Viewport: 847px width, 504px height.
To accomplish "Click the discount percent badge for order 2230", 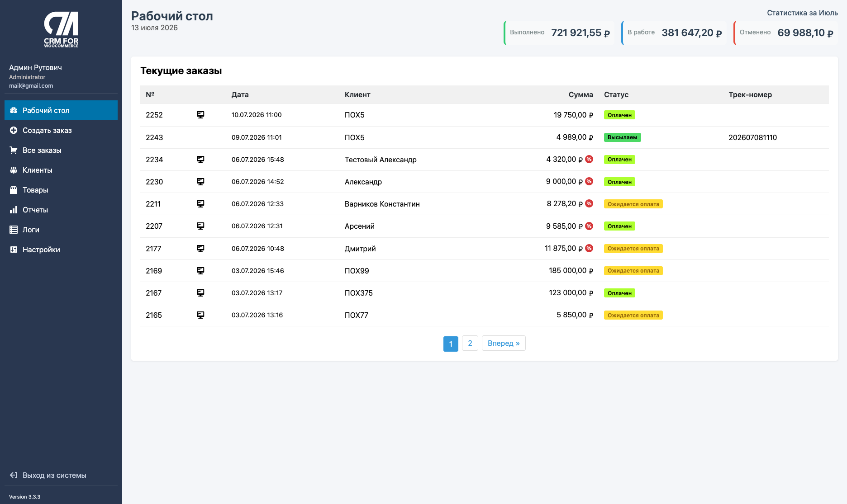I will pos(589,181).
